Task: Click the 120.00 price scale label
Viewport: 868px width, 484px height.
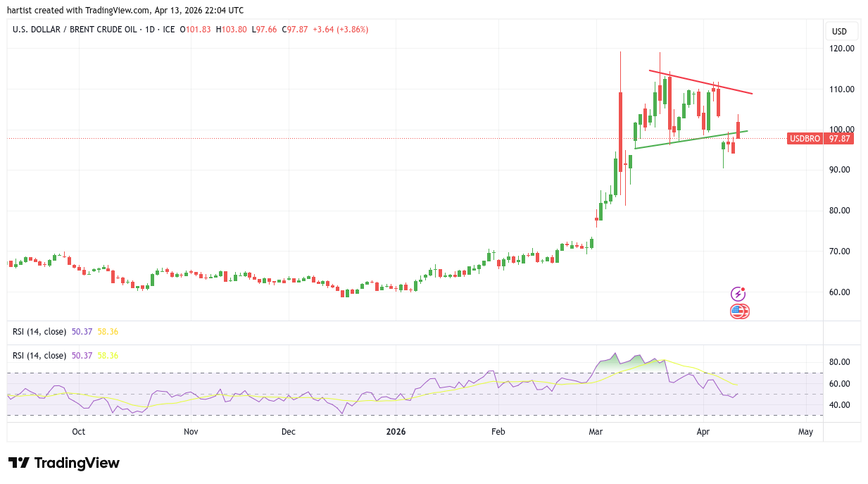Action: [x=841, y=49]
